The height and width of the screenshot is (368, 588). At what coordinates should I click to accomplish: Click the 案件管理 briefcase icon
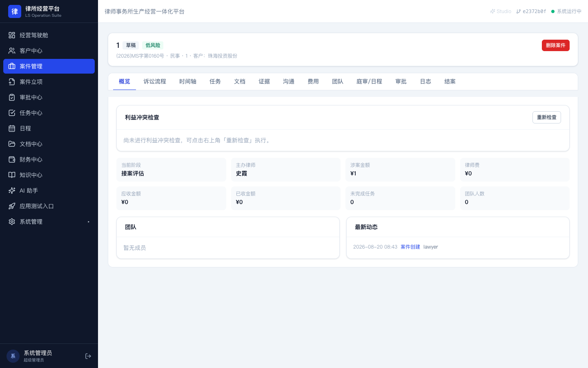tap(12, 66)
